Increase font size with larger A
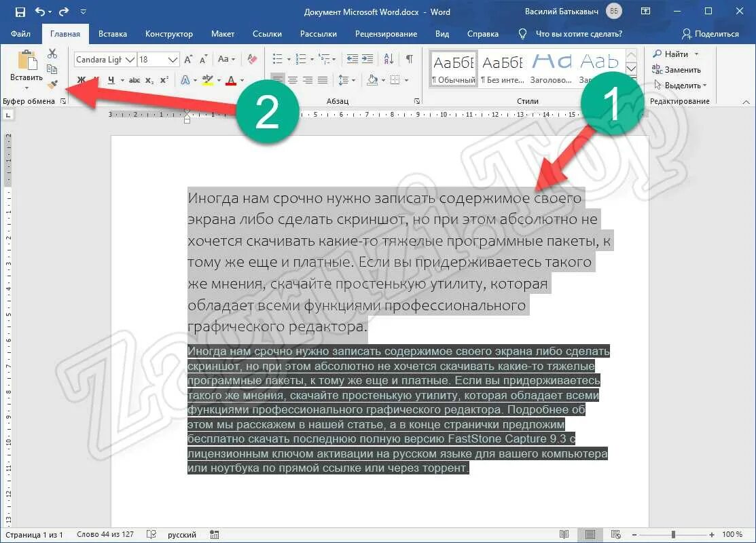The width and height of the screenshot is (756, 543). pos(188,59)
